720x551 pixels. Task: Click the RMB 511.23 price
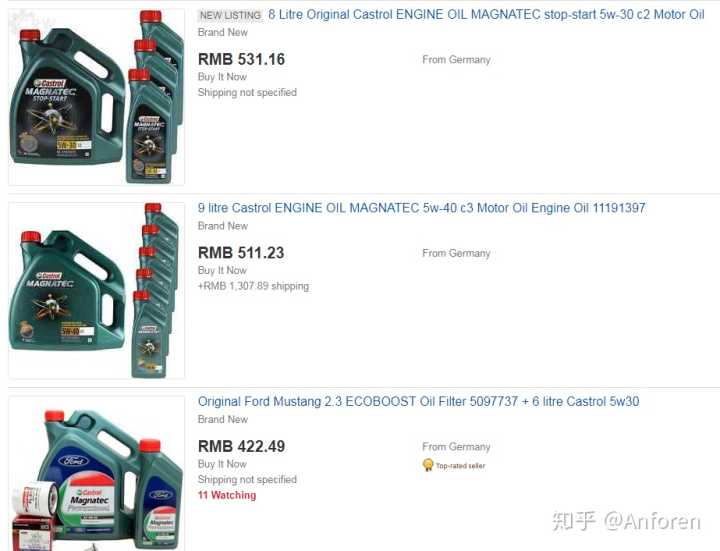click(241, 253)
